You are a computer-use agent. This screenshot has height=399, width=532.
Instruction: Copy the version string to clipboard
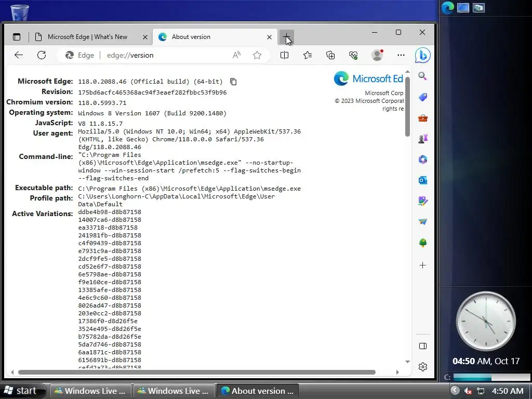pyautogui.click(x=233, y=82)
